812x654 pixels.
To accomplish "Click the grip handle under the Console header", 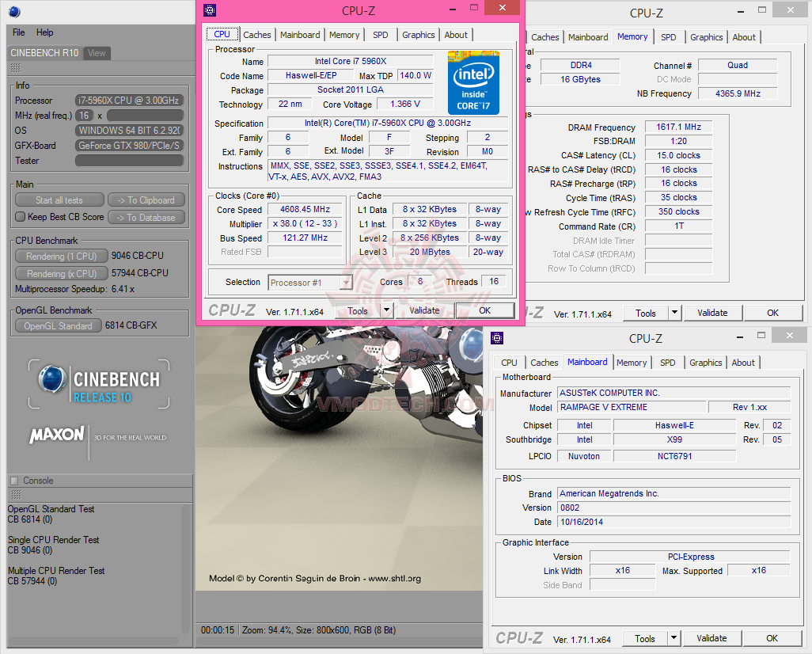I will click(15, 494).
